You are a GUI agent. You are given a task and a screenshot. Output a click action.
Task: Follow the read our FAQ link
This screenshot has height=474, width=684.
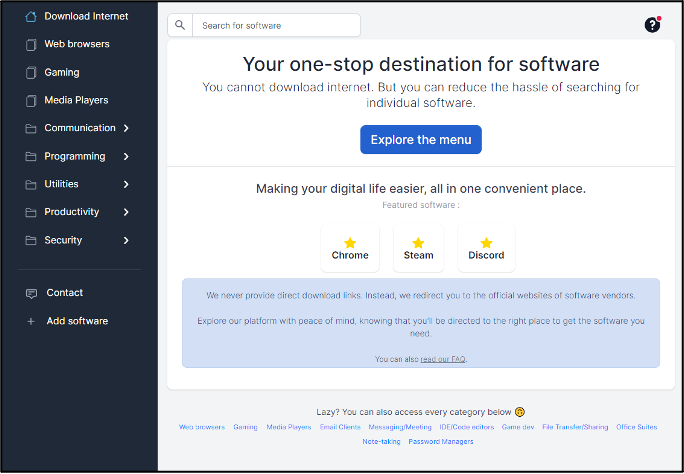pyautogui.click(x=443, y=358)
